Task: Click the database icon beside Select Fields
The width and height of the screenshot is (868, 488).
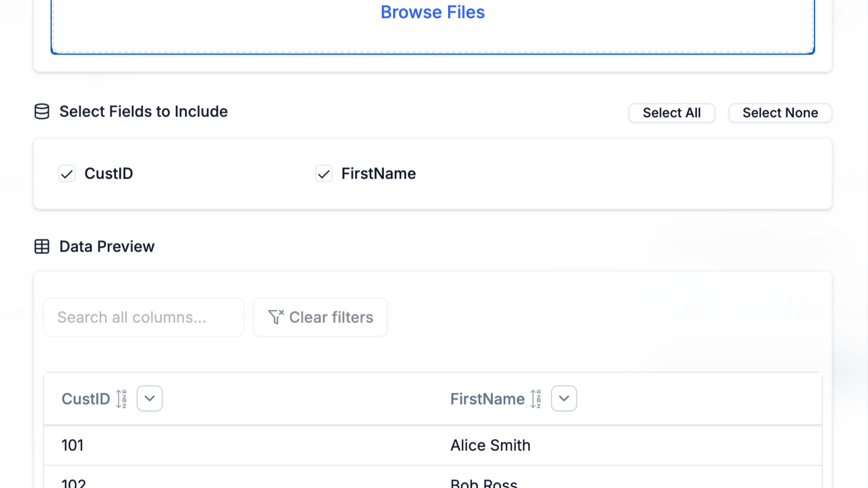Action: [42, 111]
